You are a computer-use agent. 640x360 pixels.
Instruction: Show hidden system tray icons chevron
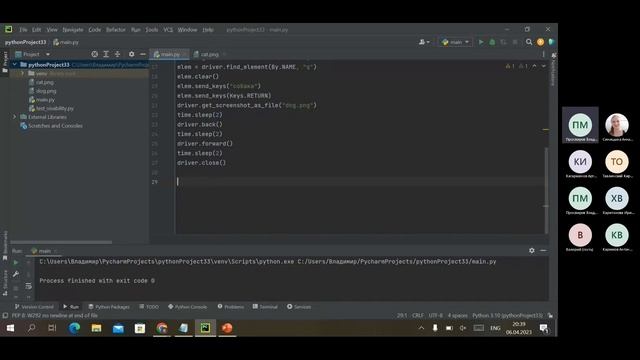coord(421,328)
